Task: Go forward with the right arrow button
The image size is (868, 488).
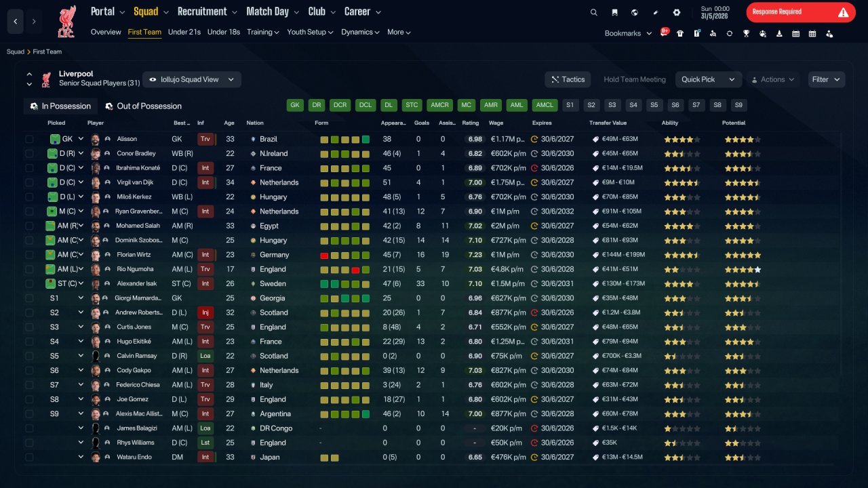Action: pyautogui.click(x=34, y=22)
